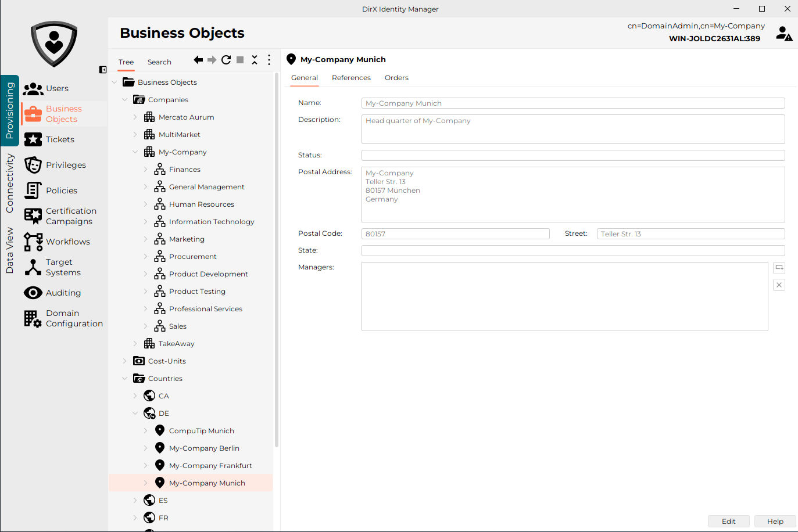Image resolution: width=798 pixels, height=532 pixels.
Task: Open the References tab
Action: coord(351,78)
